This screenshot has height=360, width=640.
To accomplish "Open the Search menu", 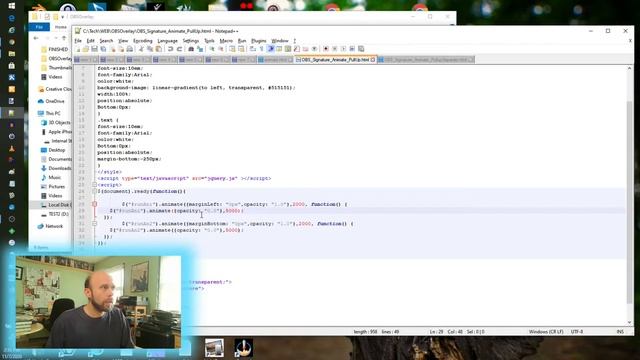I will click(106, 41).
